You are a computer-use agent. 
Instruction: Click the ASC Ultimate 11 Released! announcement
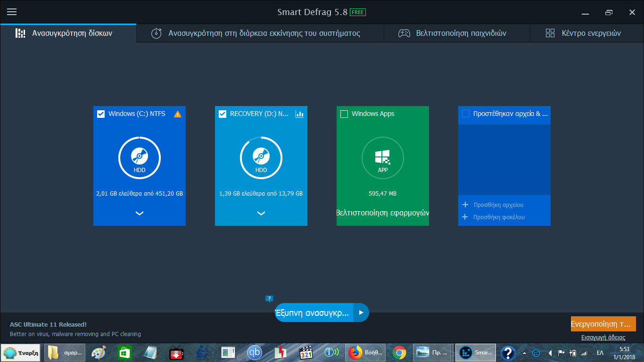(48, 324)
